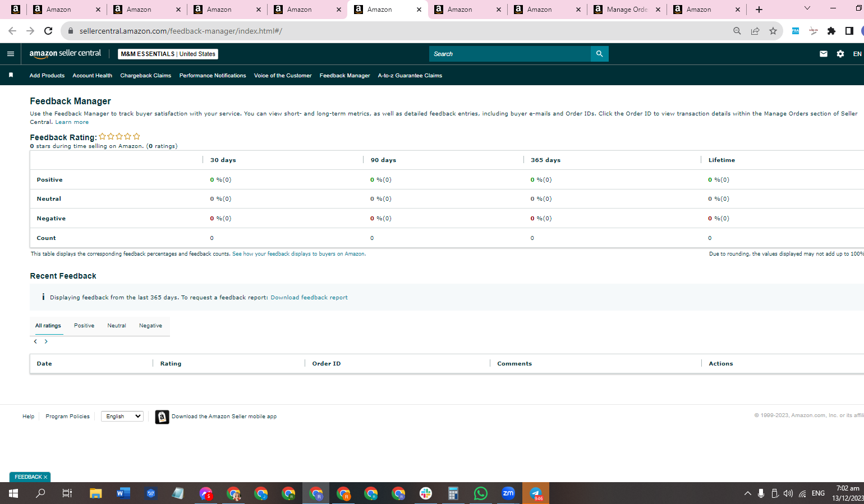Open Microsoft Word from the taskbar
This screenshot has width=864, height=504.
pyautogui.click(x=123, y=493)
